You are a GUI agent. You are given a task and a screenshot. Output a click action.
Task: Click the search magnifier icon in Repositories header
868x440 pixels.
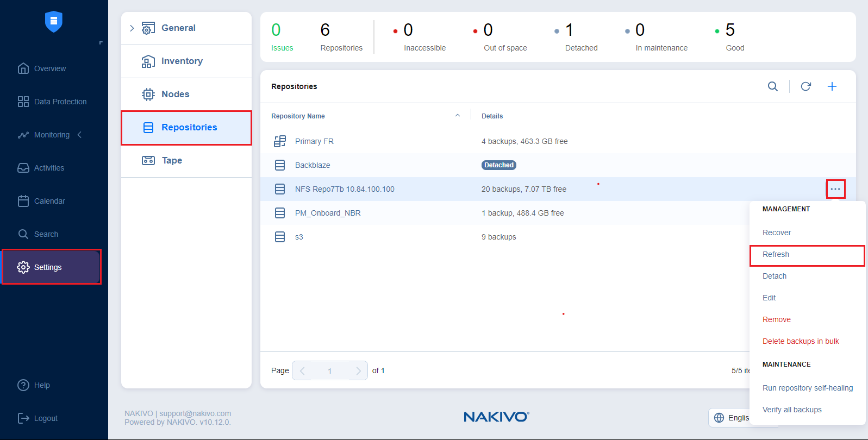[772, 86]
